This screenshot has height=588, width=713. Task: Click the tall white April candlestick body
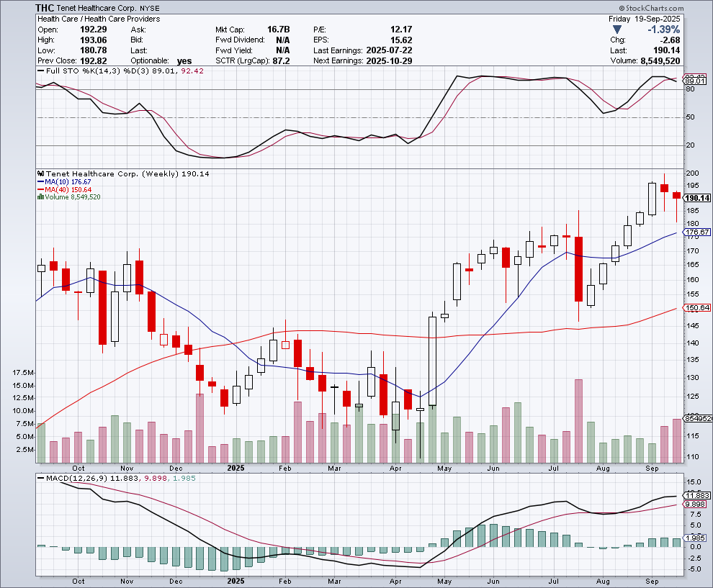[432, 361]
